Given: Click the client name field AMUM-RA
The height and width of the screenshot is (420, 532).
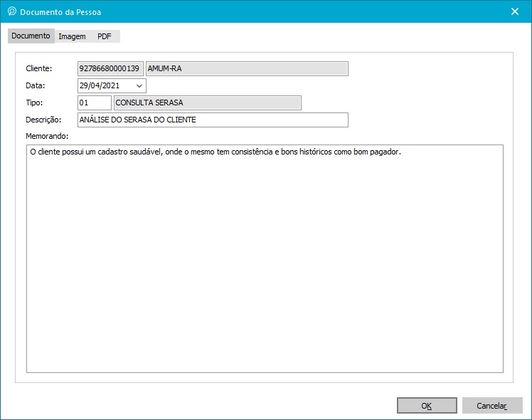Looking at the screenshot, I should (x=247, y=68).
